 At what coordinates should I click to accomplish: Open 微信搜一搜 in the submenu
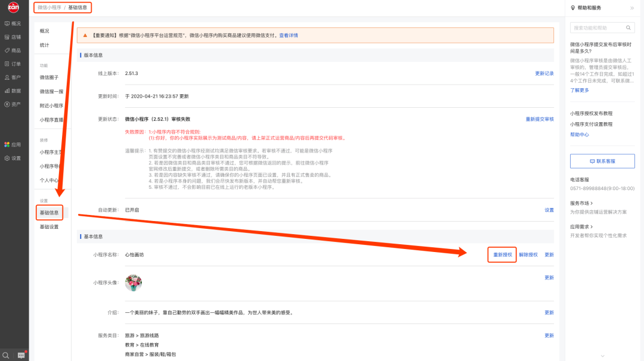tap(52, 92)
